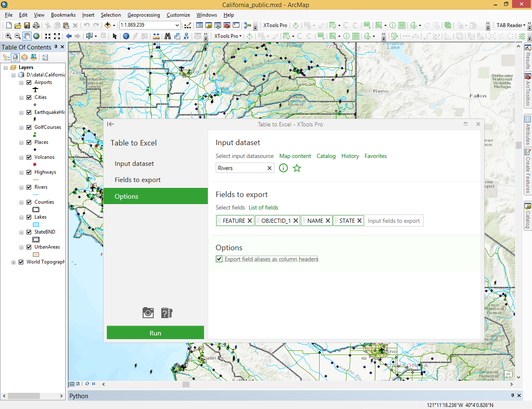Image resolution: width=532 pixels, height=409 pixels.
Task: Click the camera snapshot icon in dialog
Action: pos(148,313)
